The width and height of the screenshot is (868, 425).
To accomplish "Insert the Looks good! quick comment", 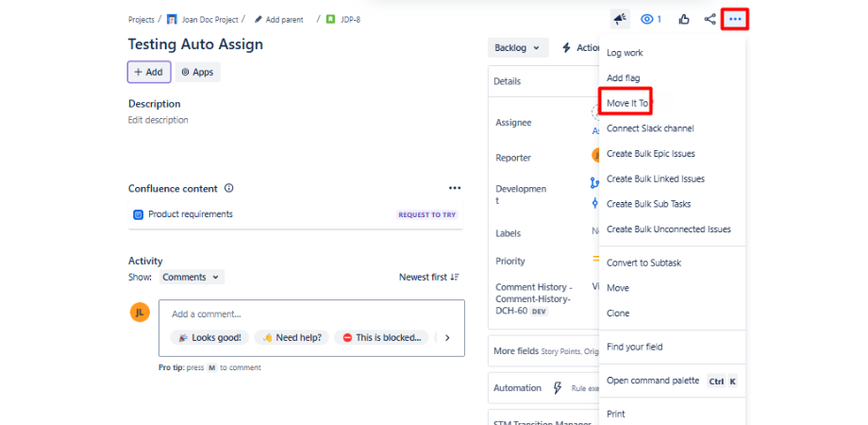I will pos(209,337).
